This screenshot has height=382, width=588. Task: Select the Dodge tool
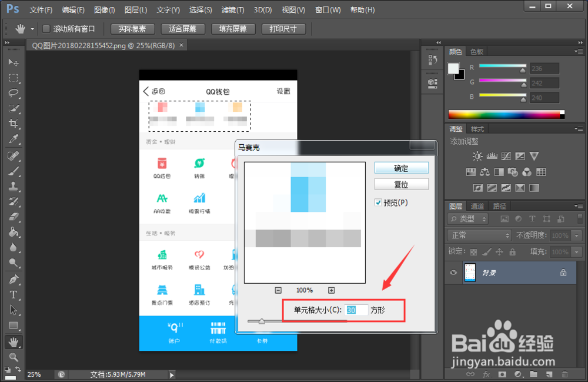(x=14, y=263)
